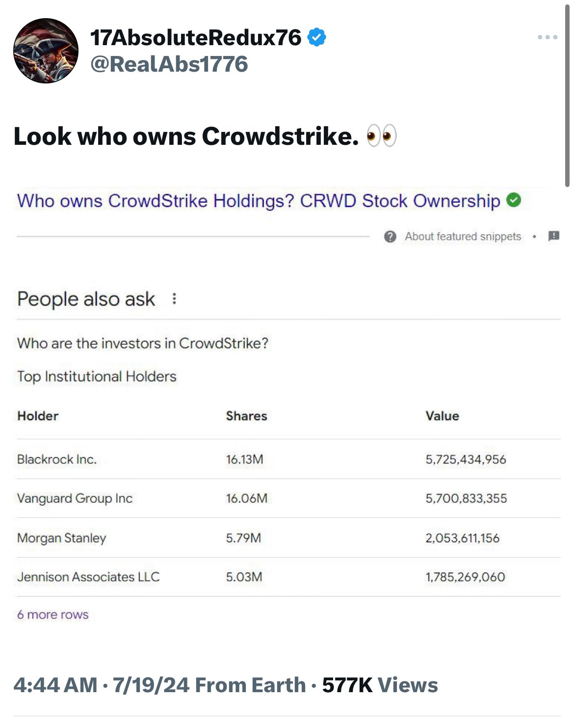Tap the 17AbsoluteRedux76 profile avatar
Screen dimensions: 574x728
coord(46,51)
